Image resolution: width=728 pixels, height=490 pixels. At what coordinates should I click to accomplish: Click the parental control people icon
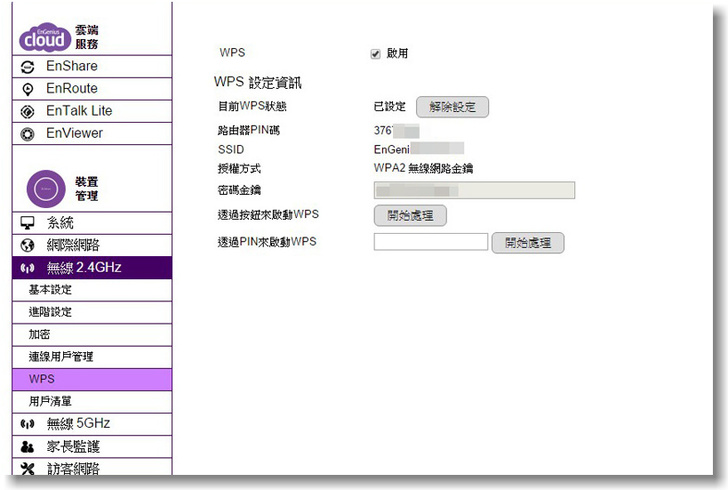(x=28, y=447)
